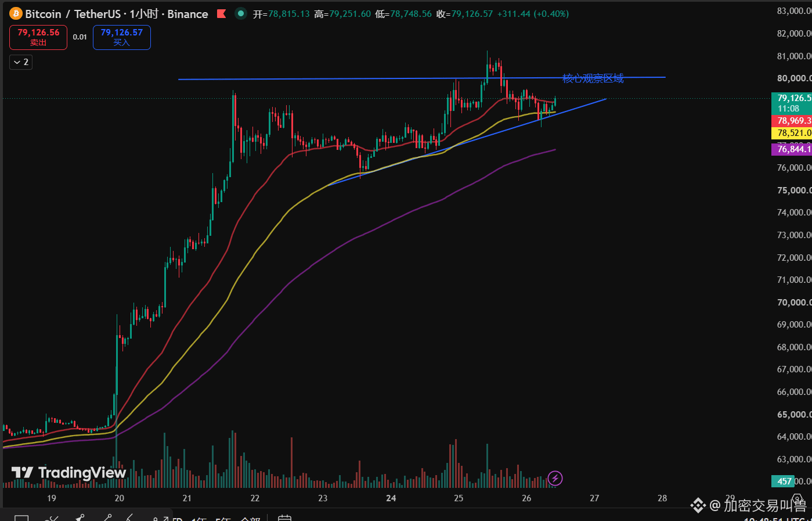Click the red flag marker icon

pos(221,14)
